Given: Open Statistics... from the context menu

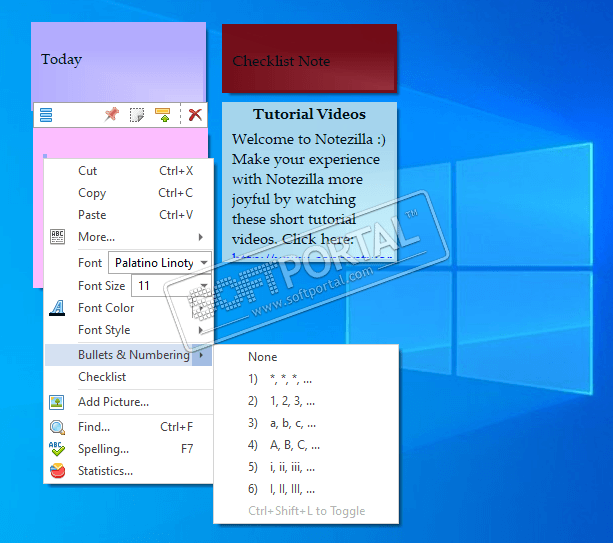Looking at the screenshot, I should (x=129, y=471).
